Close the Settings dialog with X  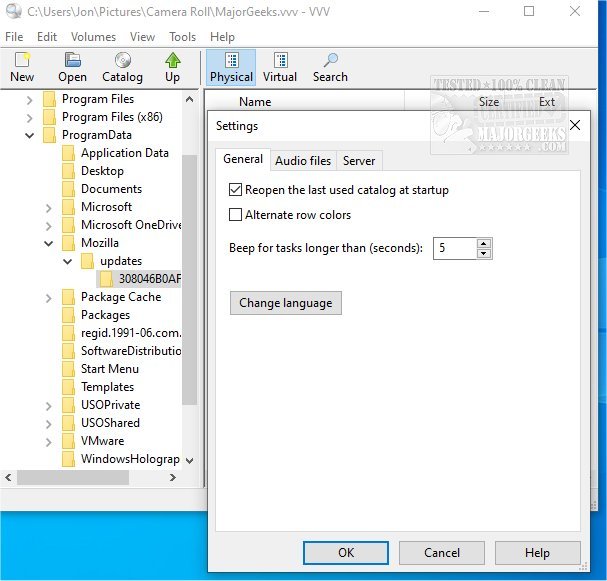[575, 125]
